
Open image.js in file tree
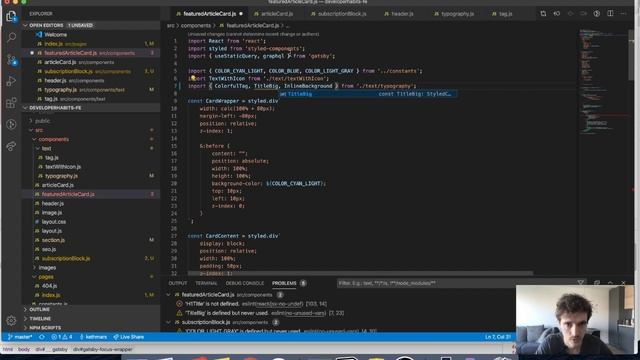52,213
